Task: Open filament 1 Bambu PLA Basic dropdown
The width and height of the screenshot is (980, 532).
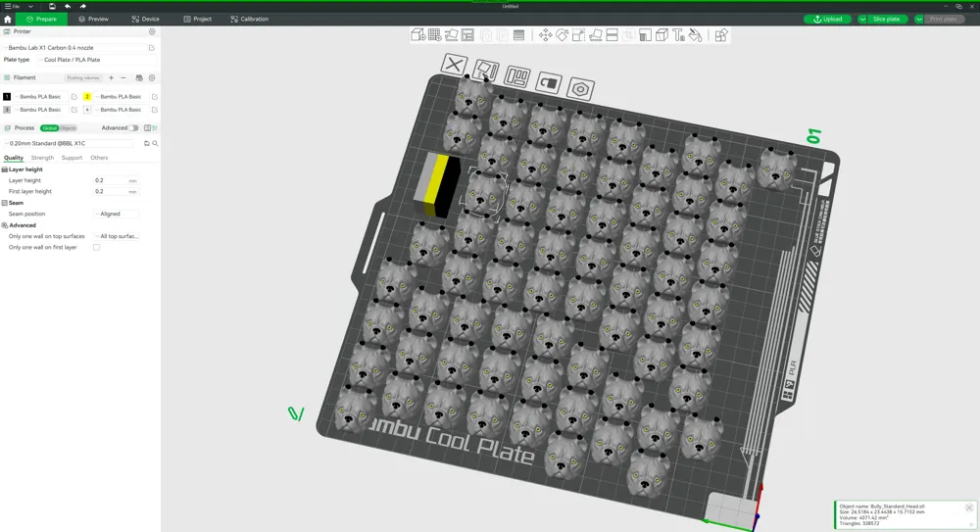Action: coord(41,97)
